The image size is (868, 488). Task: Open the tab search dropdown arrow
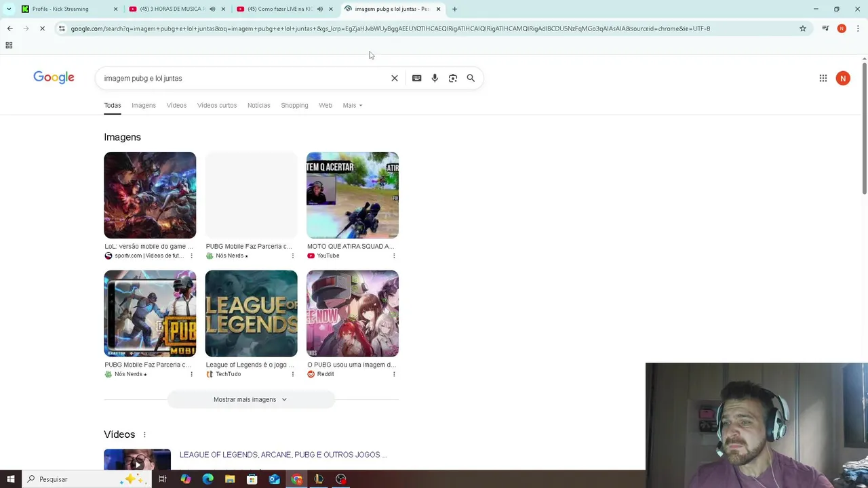pos(8,9)
